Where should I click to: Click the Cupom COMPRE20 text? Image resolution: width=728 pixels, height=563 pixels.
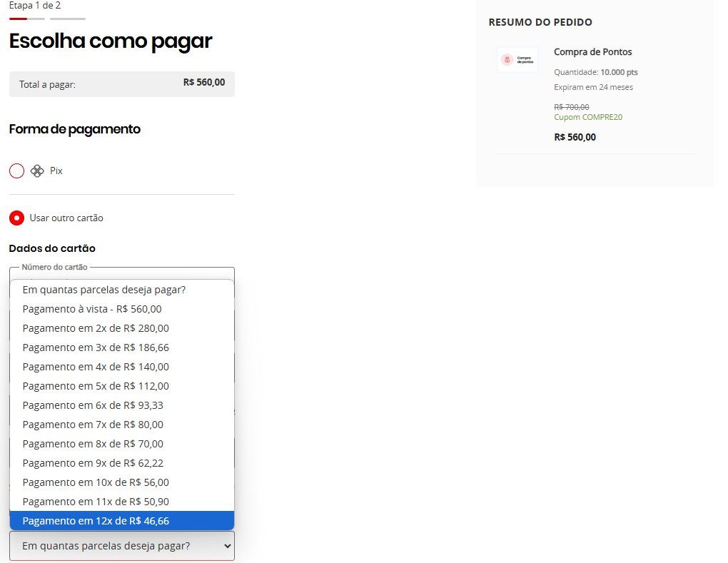tap(588, 117)
